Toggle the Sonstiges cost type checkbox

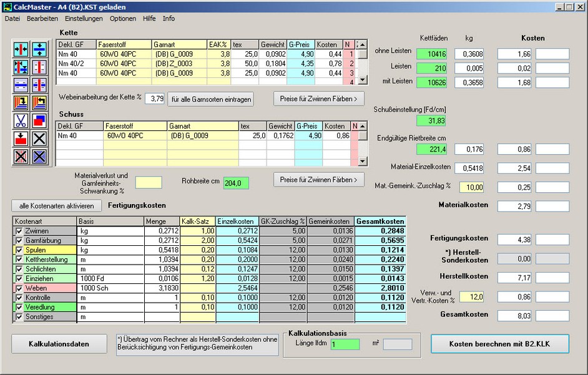click(19, 316)
